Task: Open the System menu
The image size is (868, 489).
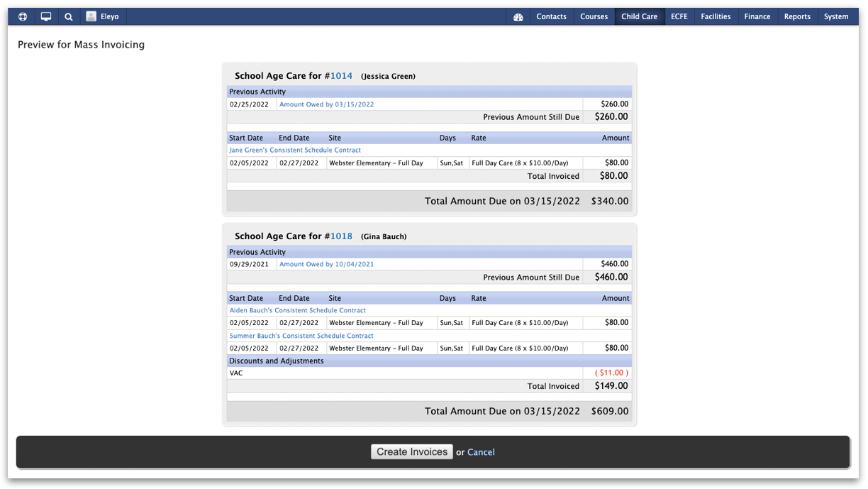Action: pos(835,16)
